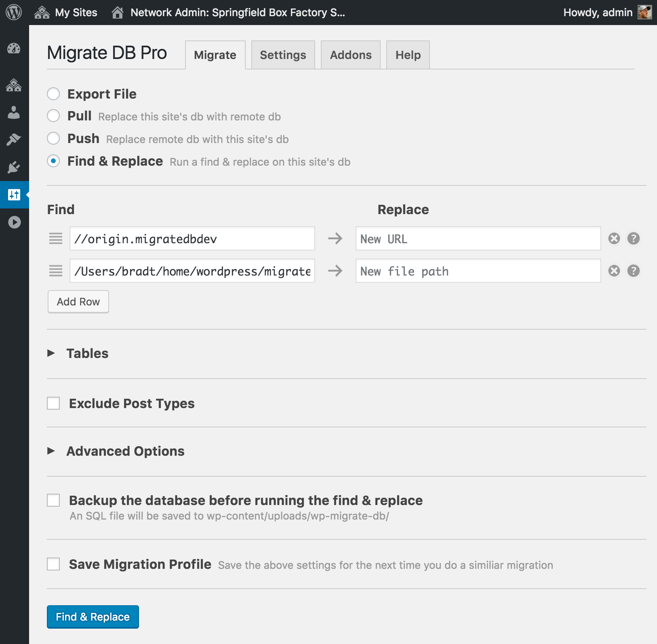The width and height of the screenshot is (657, 644).
Task: Focus the New file path replace field
Action: [478, 271]
